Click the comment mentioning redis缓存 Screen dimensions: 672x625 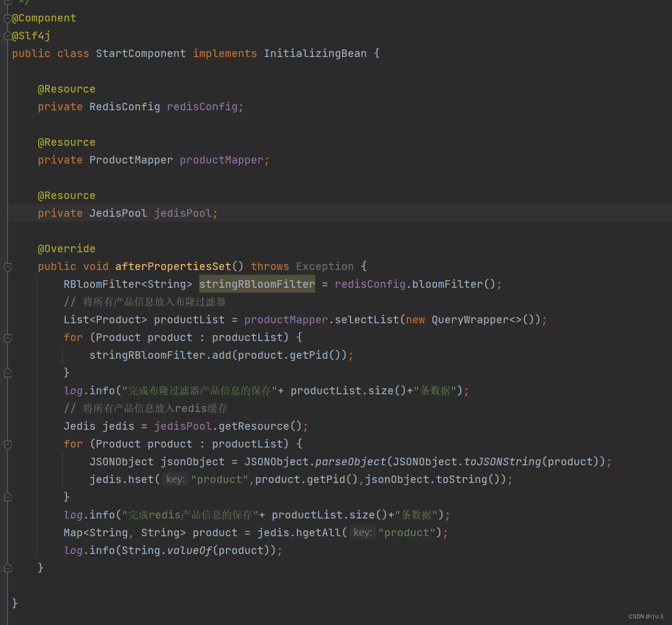(146, 408)
